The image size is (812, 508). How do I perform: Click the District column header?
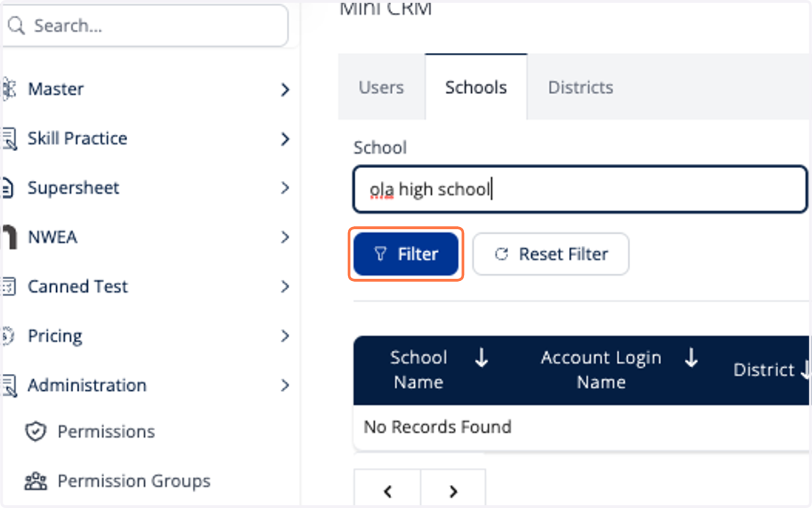tap(764, 370)
